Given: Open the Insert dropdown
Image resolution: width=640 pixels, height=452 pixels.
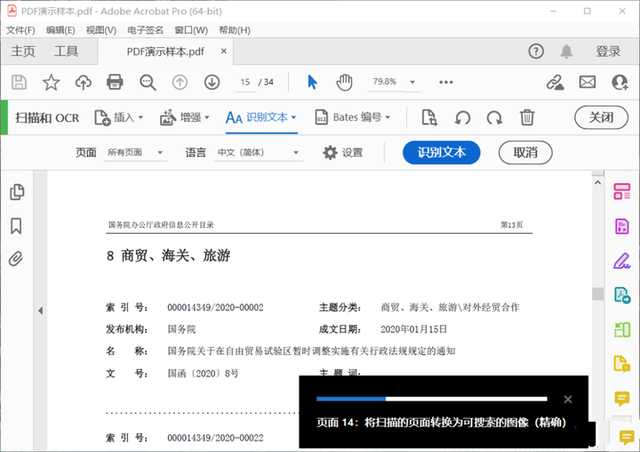Looking at the screenshot, I should [x=119, y=118].
